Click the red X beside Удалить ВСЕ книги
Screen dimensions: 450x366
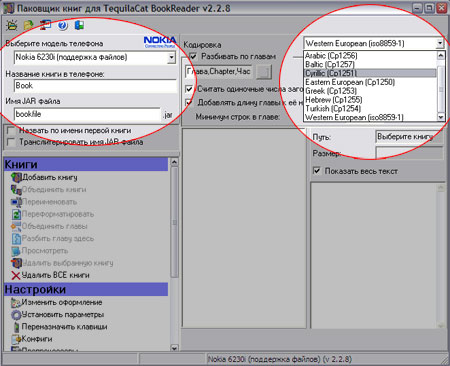16,275
